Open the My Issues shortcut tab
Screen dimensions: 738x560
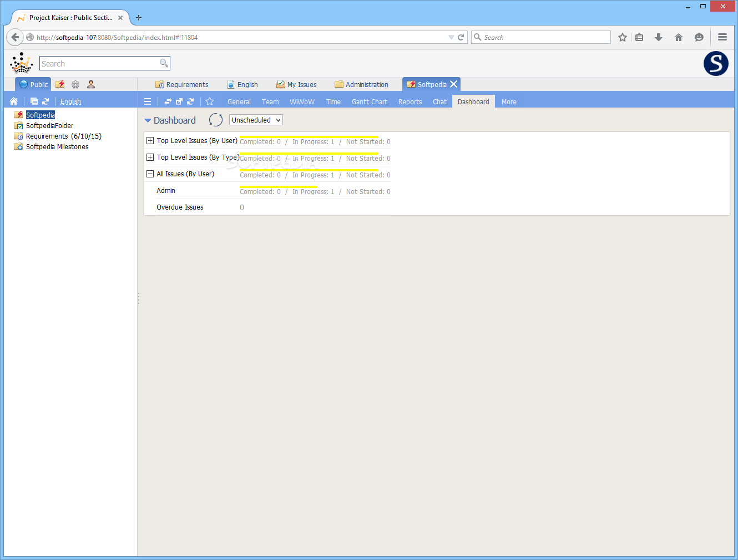click(x=296, y=85)
